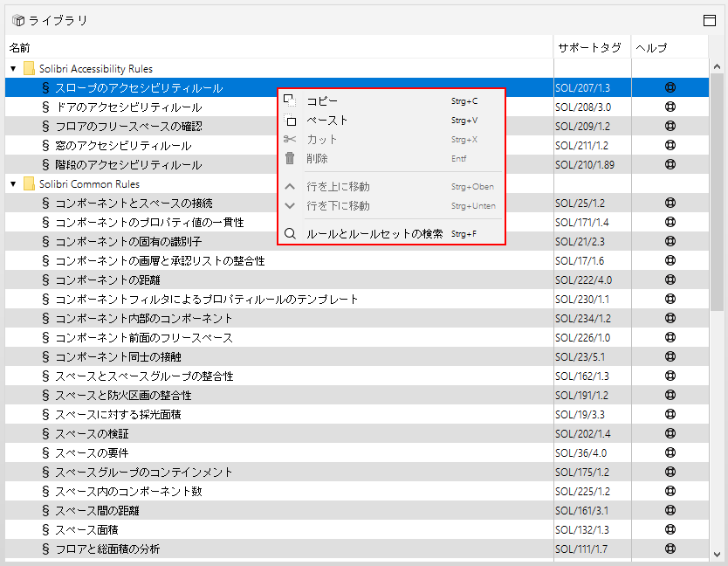Click support tag SOL/36/4.0
The width and height of the screenshot is (728, 566).
coord(580,453)
